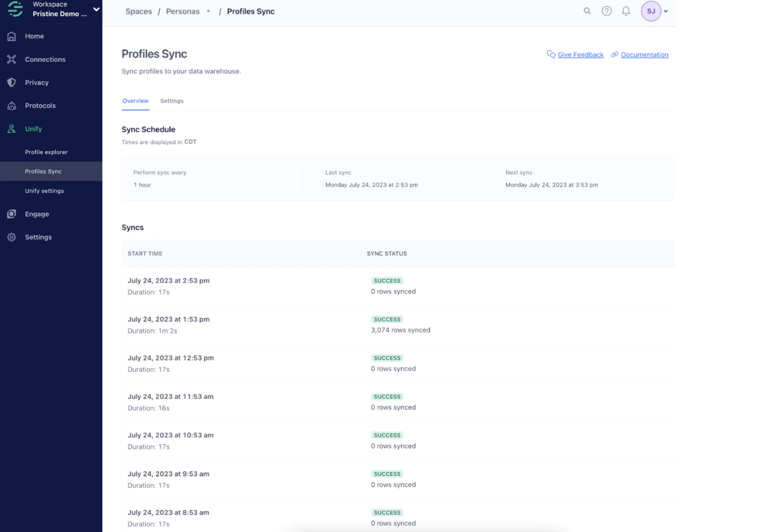Open workspace Settings from the sidebar
The height and width of the screenshot is (532, 777).
[38, 237]
